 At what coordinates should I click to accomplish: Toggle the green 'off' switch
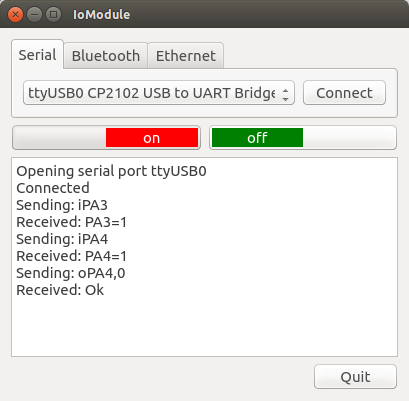[x=303, y=138]
